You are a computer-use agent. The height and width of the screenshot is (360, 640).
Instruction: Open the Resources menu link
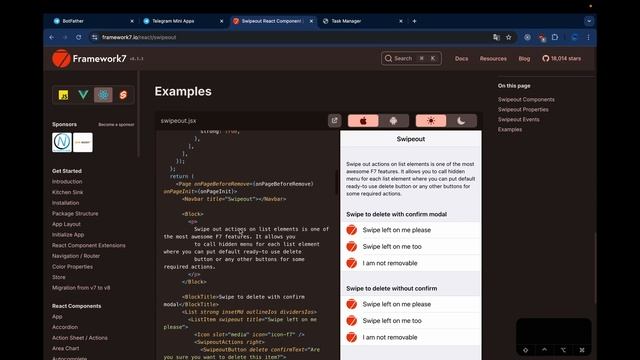tap(493, 58)
